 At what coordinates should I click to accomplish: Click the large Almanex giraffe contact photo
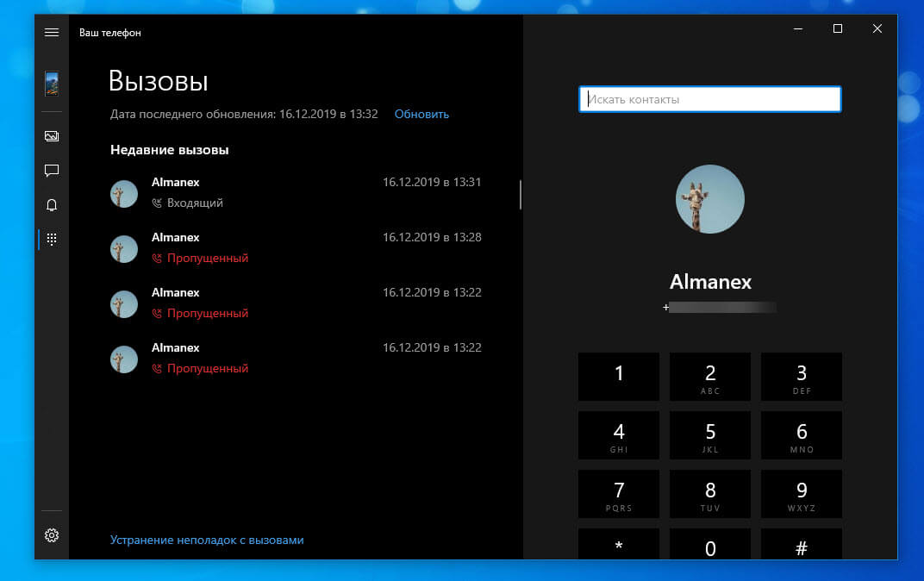click(x=710, y=199)
